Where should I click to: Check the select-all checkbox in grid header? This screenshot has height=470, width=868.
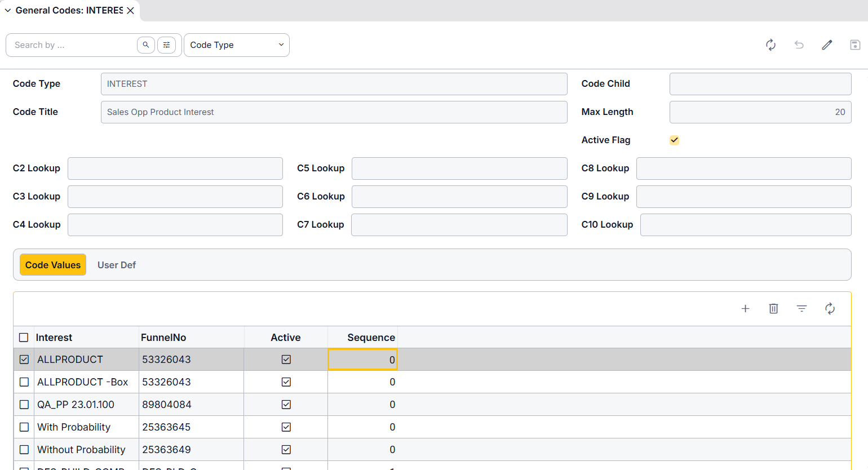tap(24, 338)
